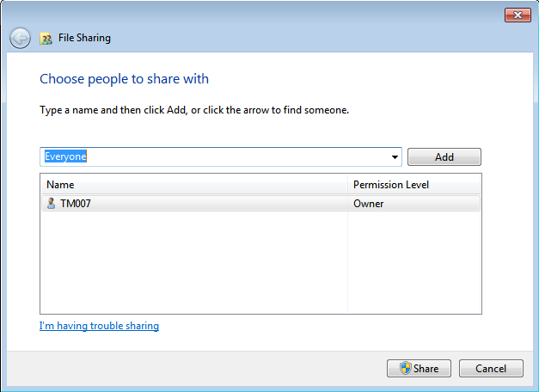The image size is (539, 392).
Task: Open the I'm having trouble sharing link
Action: coord(99,326)
